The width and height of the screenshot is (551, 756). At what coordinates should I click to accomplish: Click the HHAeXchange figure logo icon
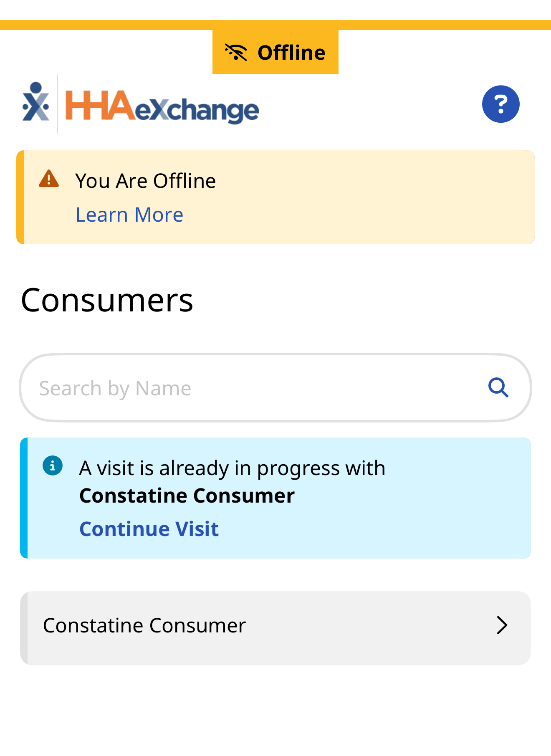pos(36,102)
